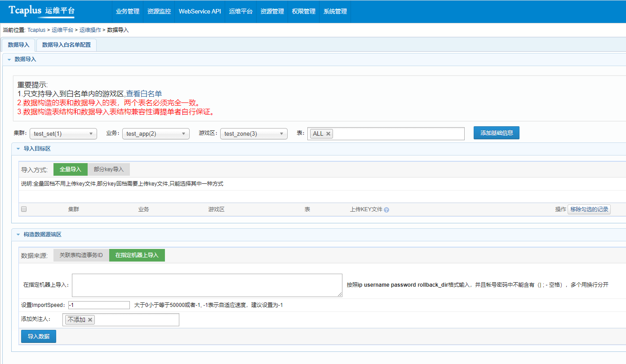Open the 业务 test_app(2) dropdown
Screen dimensions: 626x364
click(x=156, y=133)
